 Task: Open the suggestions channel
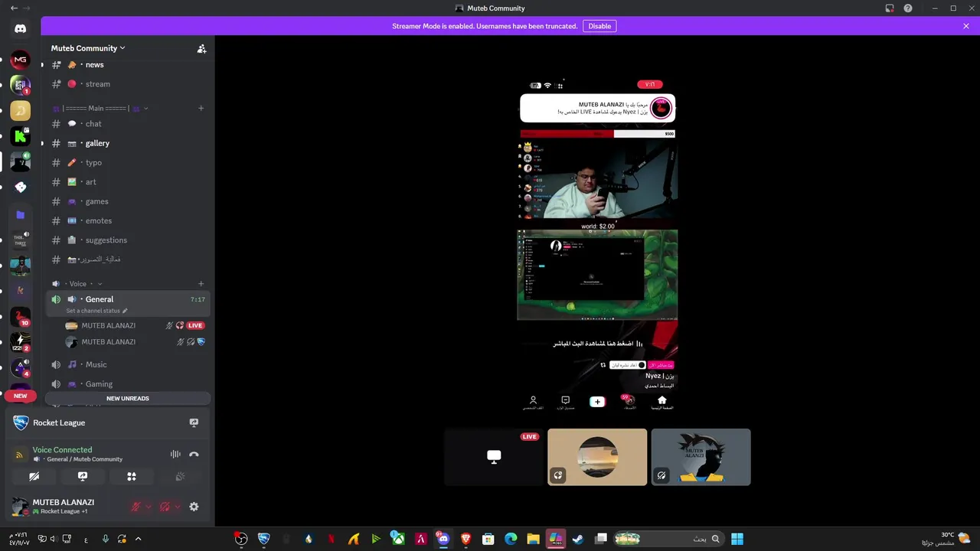tap(126, 240)
